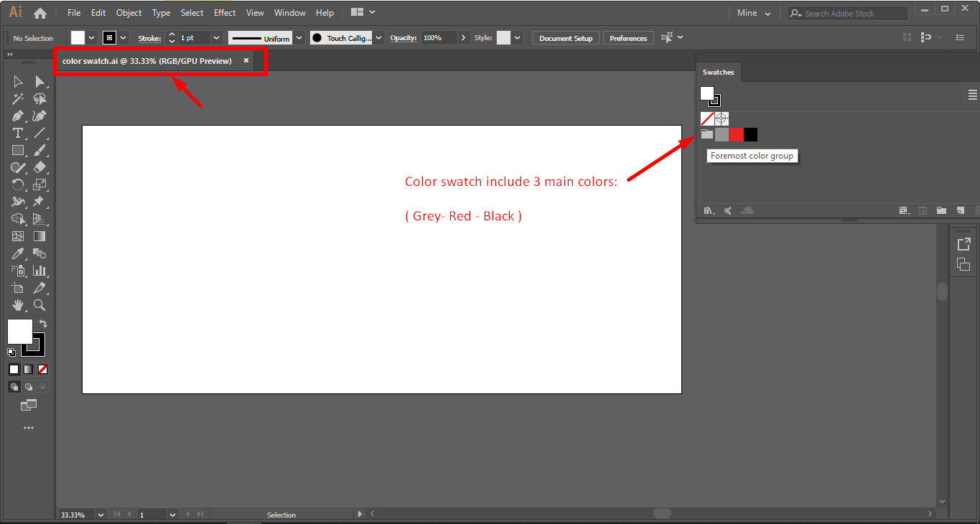Switch to the color swatch.ai document tab
This screenshot has width=980, height=524.
(147, 61)
